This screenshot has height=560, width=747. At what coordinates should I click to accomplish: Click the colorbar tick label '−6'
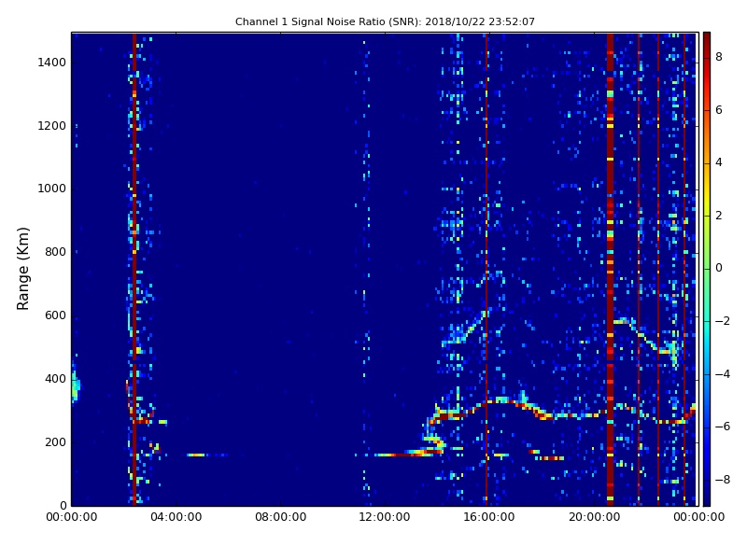point(723,427)
